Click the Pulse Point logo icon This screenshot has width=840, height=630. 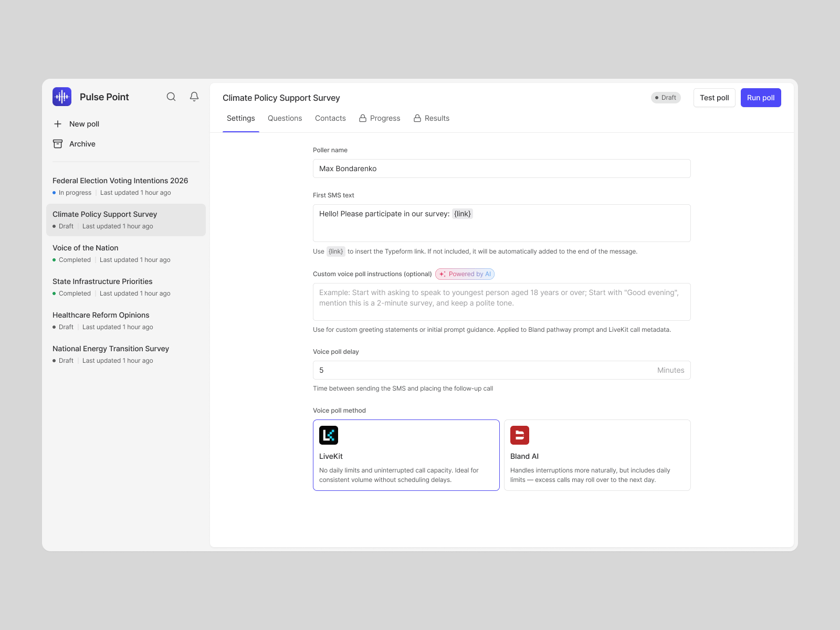(62, 97)
